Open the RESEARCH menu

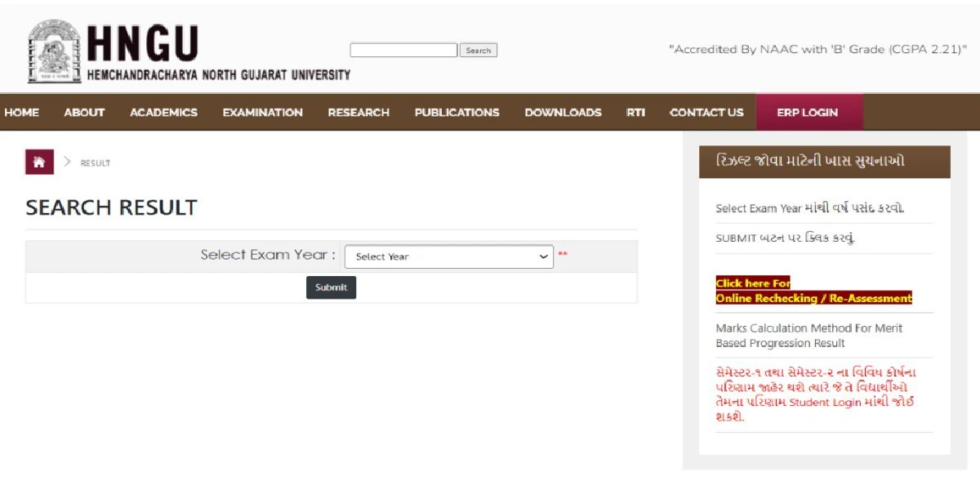pos(359,113)
